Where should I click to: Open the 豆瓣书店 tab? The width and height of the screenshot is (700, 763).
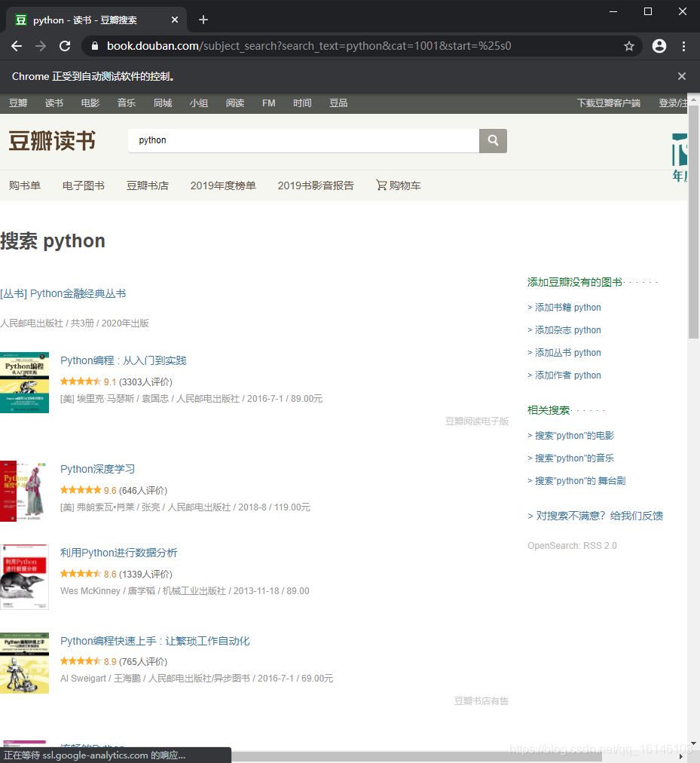click(x=148, y=185)
